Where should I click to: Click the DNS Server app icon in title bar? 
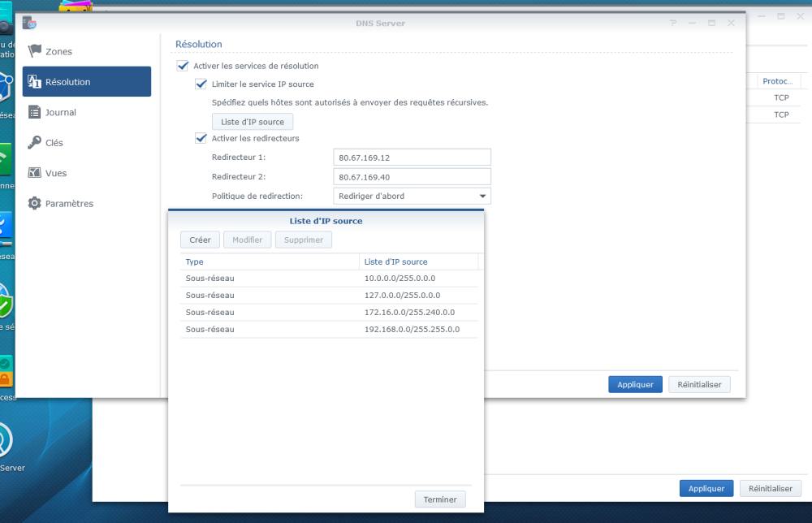[29, 23]
